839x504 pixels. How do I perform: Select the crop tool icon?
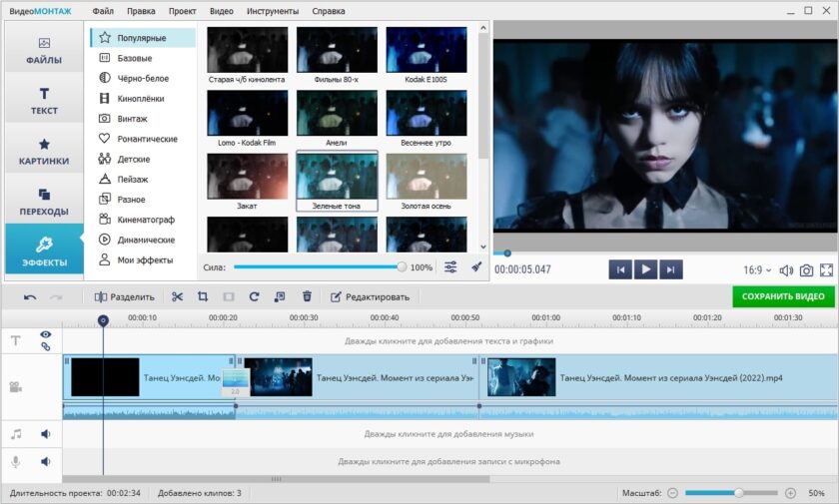[203, 296]
